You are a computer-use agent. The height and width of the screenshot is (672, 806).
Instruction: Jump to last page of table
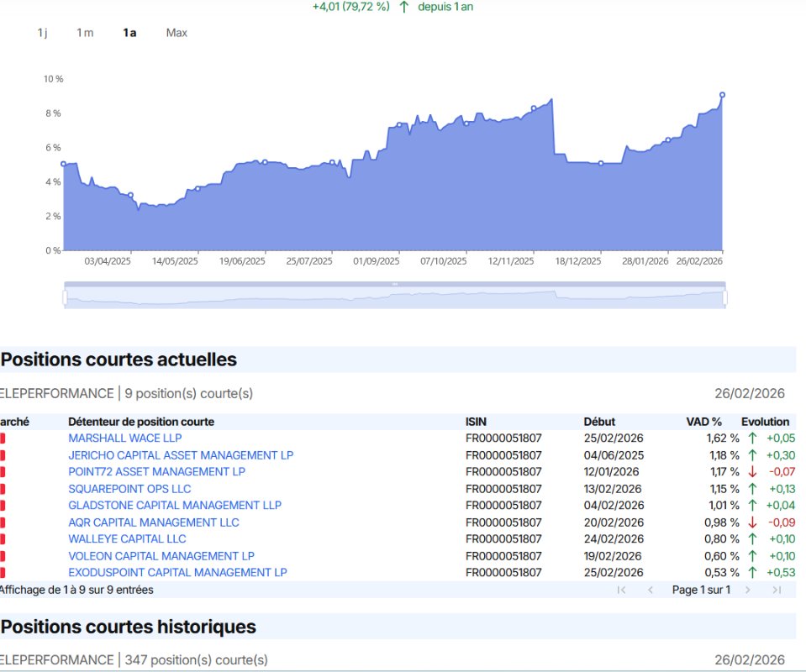pos(777,590)
